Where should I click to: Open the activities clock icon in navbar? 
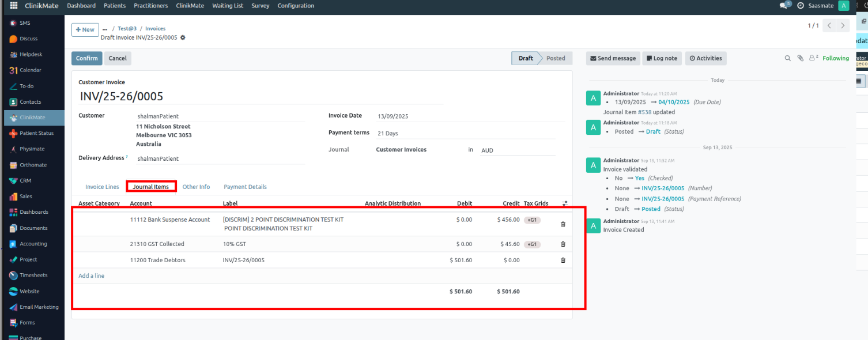point(801,6)
